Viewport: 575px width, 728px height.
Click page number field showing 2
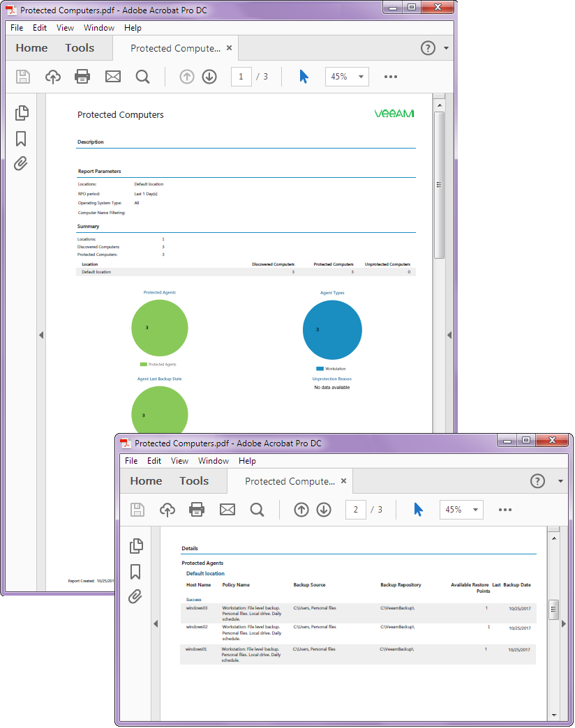[x=355, y=510]
